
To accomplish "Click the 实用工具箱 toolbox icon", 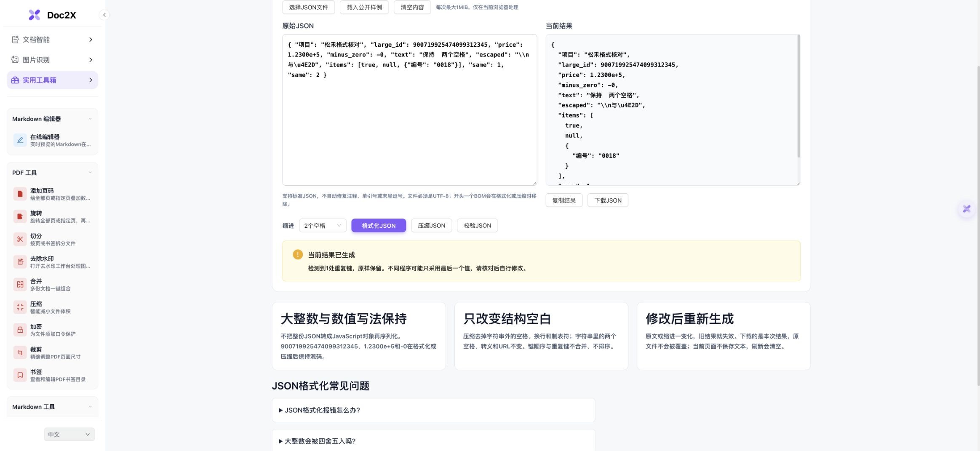I will click(15, 80).
